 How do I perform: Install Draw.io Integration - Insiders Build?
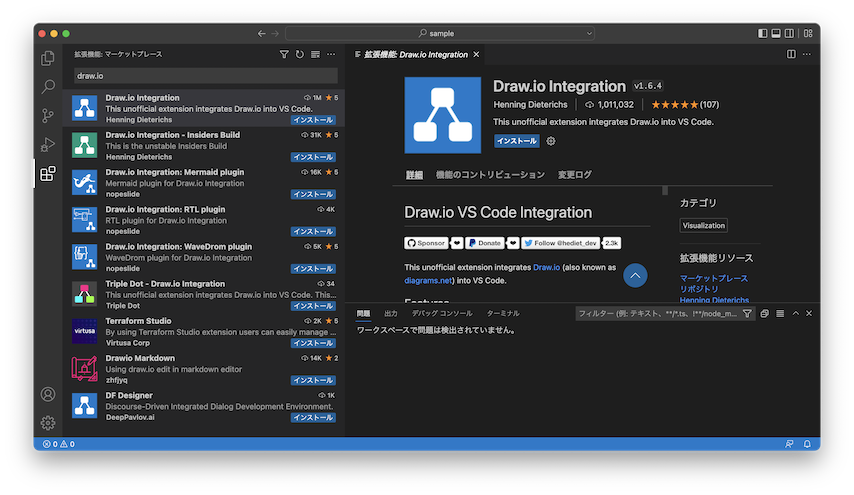click(313, 157)
